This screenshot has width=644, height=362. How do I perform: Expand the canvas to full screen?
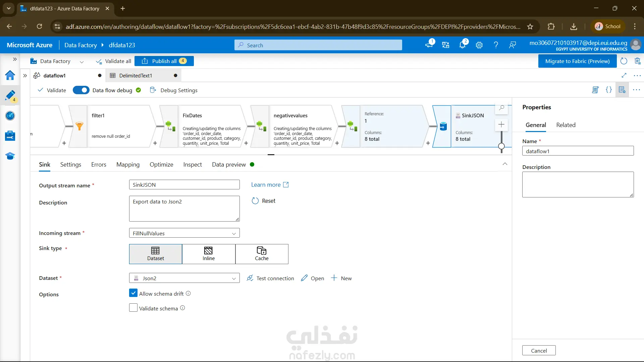coord(624,75)
